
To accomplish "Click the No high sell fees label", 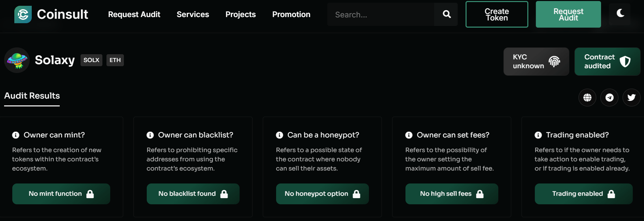I will 446,194.
